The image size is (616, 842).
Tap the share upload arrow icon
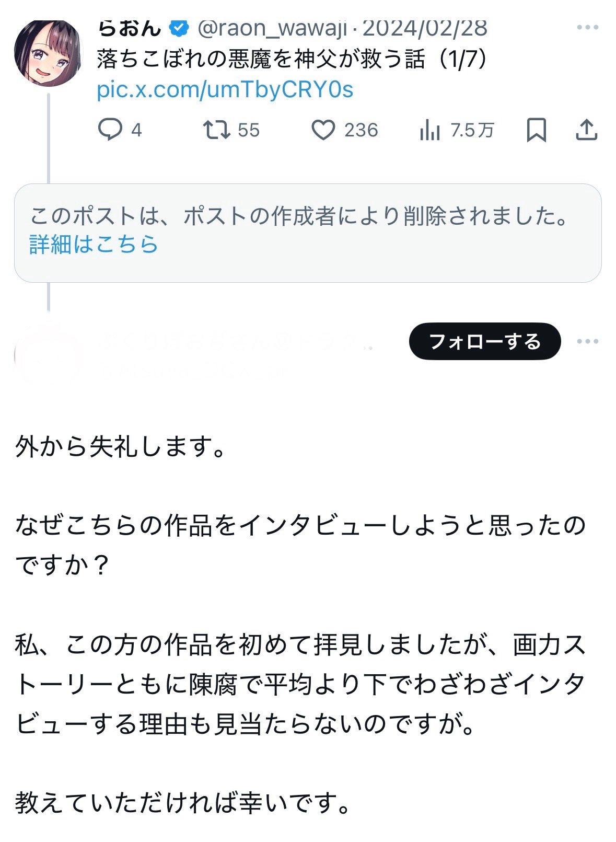586,130
